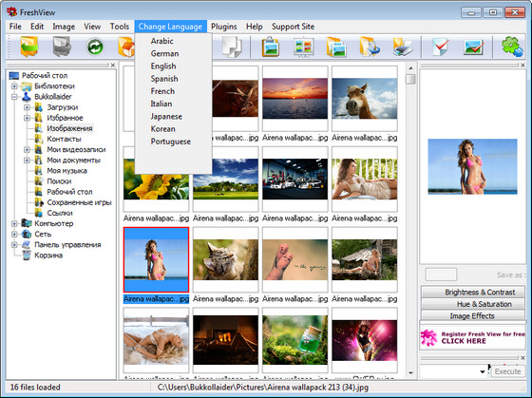Go to the home folder icon in the toolbar

126,47
